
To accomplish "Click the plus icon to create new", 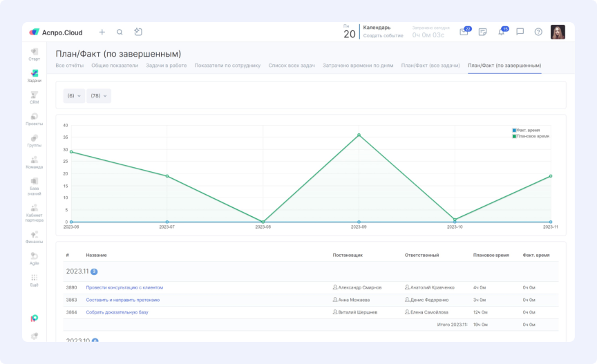I will pyautogui.click(x=102, y=32).
